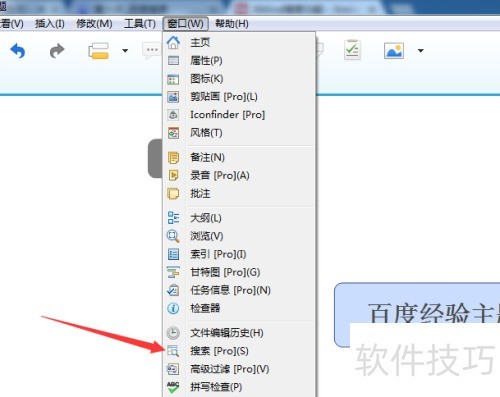This screenshot has width=500, height=397.
Task: Open dropdown arrow beside topic shape icon
Action: (x=125, y=51)
